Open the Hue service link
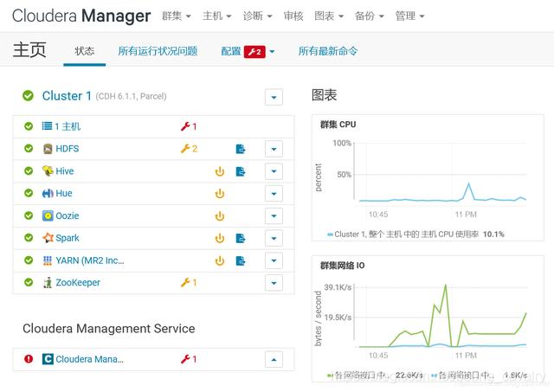 tap(64, 193)
